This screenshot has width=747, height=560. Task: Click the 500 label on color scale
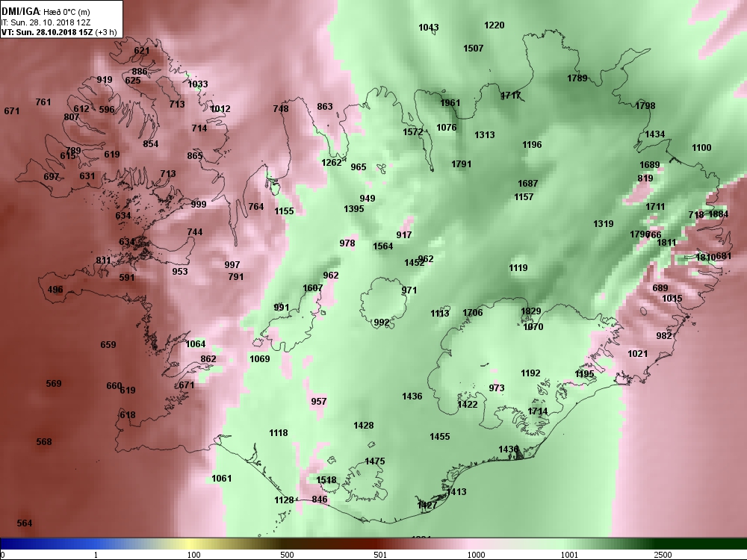click(287, 555)
